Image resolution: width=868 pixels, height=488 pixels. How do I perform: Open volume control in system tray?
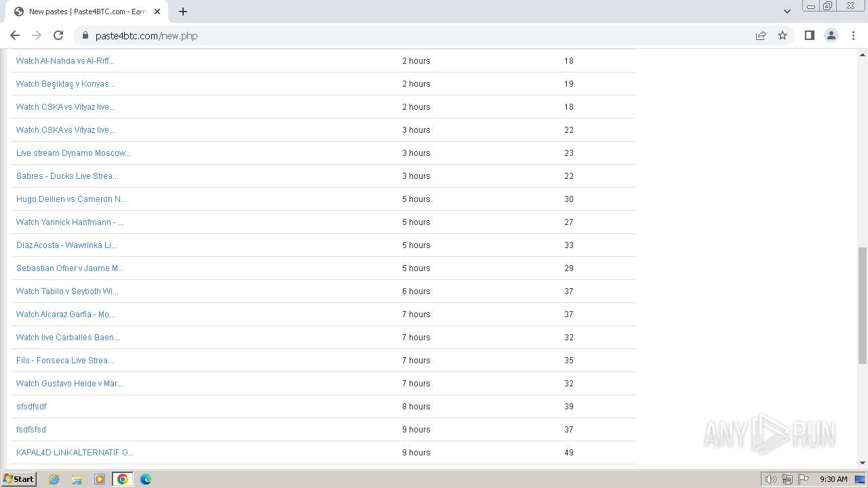pyautogui.click(x=770, y=479)
